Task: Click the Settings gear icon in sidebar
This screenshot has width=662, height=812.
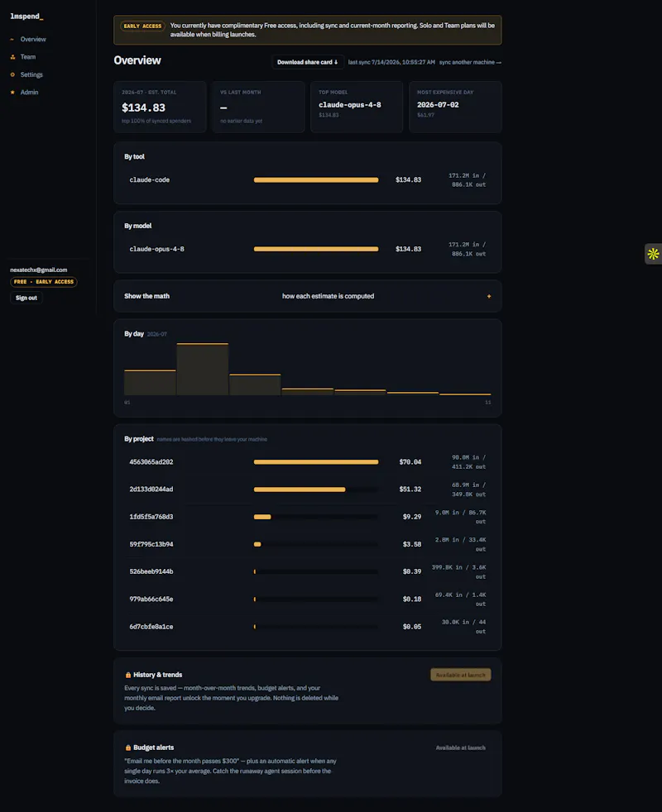Action: click(12, 74)
